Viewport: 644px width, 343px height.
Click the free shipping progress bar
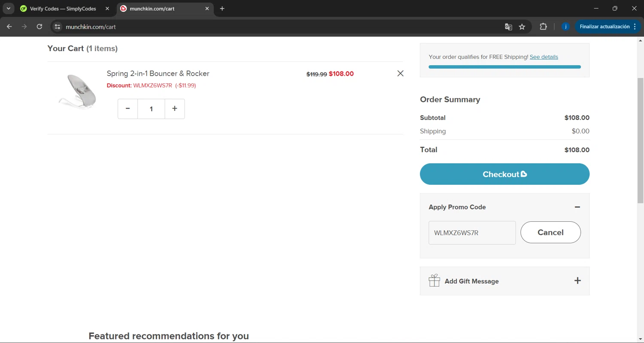(x=504, y=67)
